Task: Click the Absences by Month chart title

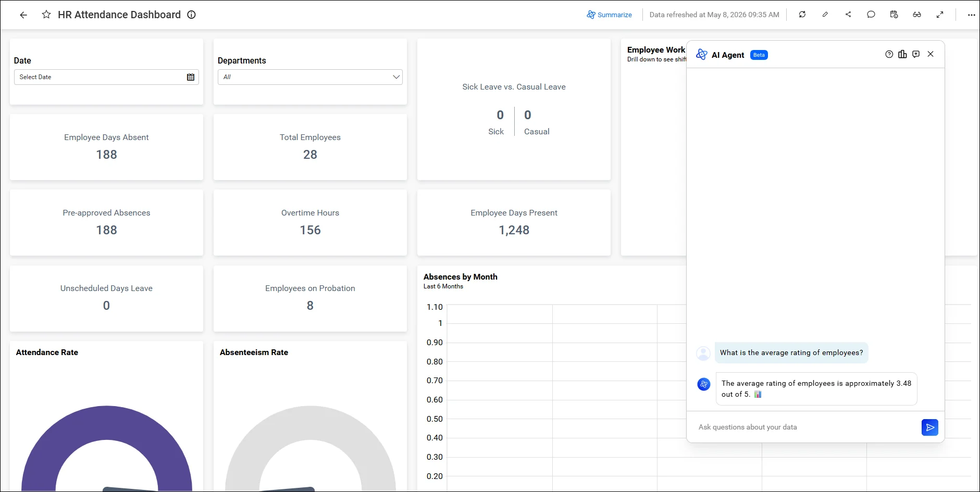Action: [461, 277]
